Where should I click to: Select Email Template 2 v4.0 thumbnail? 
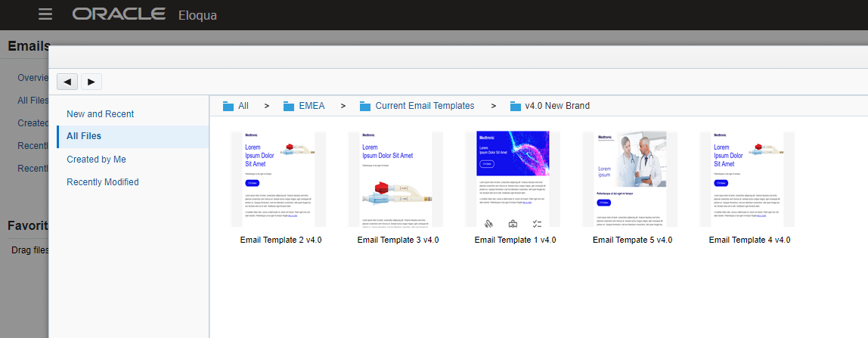(x=277, y=179)
